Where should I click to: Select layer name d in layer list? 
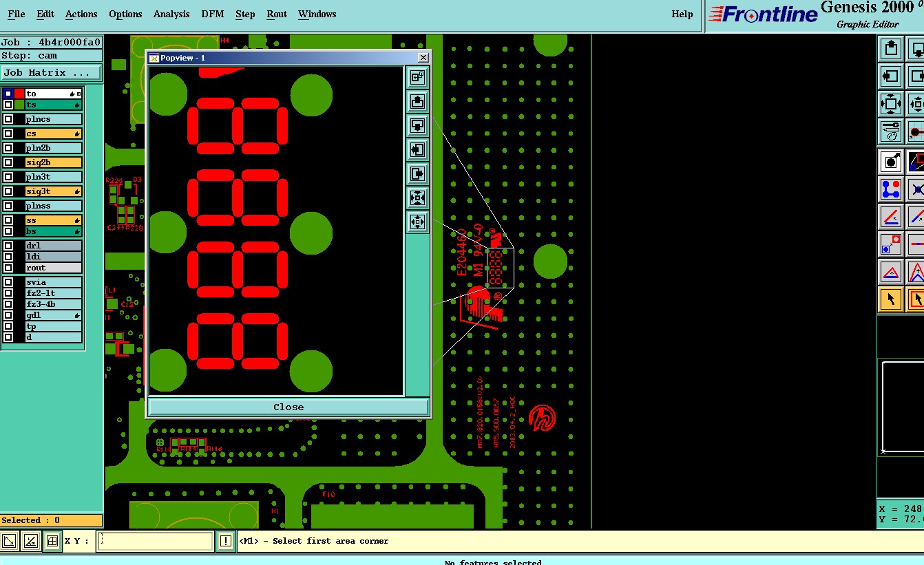coord(54,337)
